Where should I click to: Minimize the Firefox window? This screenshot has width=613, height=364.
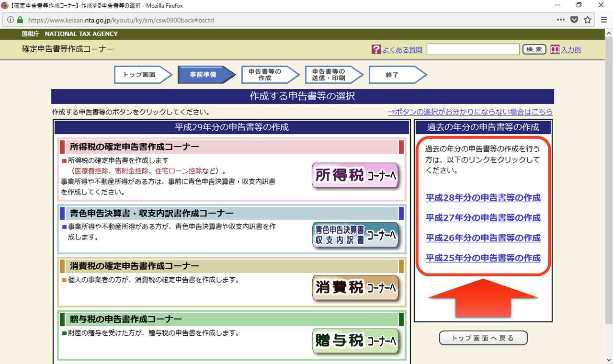tap(557, 5)
